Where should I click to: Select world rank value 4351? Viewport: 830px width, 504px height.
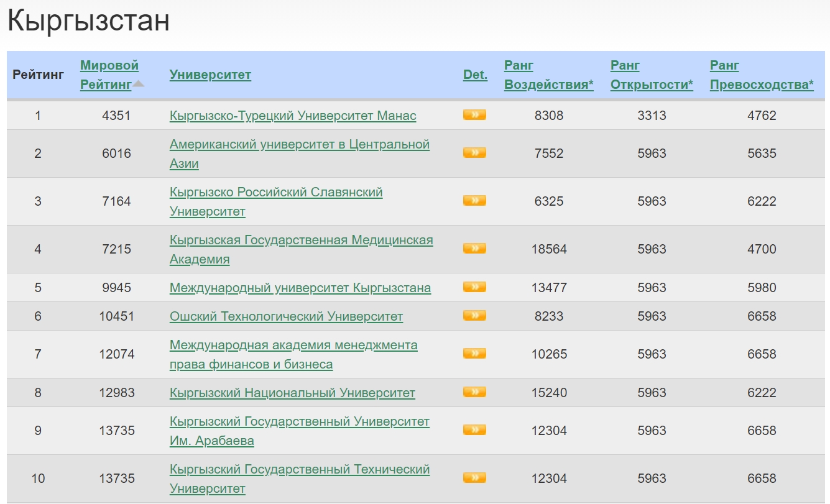click(x=117, y=116)
